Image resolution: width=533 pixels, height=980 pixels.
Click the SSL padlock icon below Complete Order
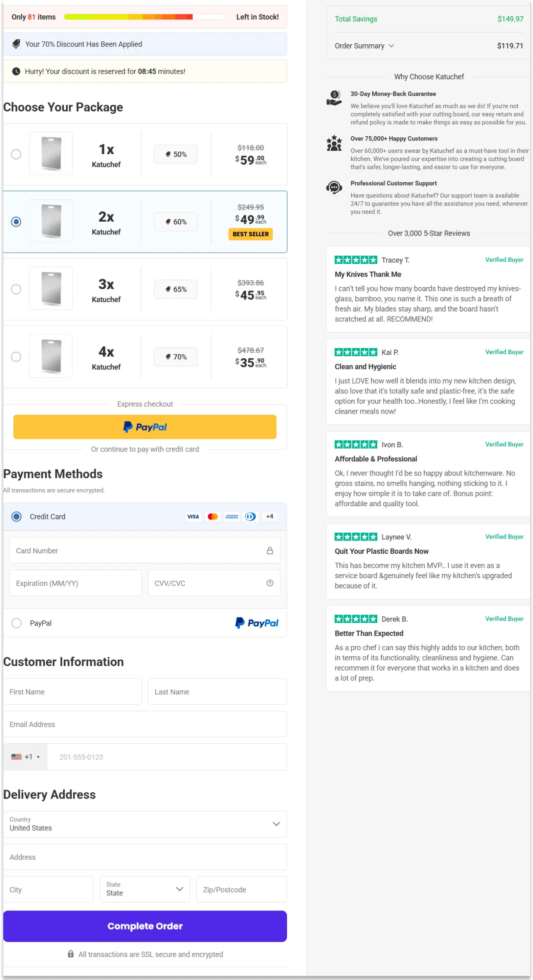click(x=71, y=954)
